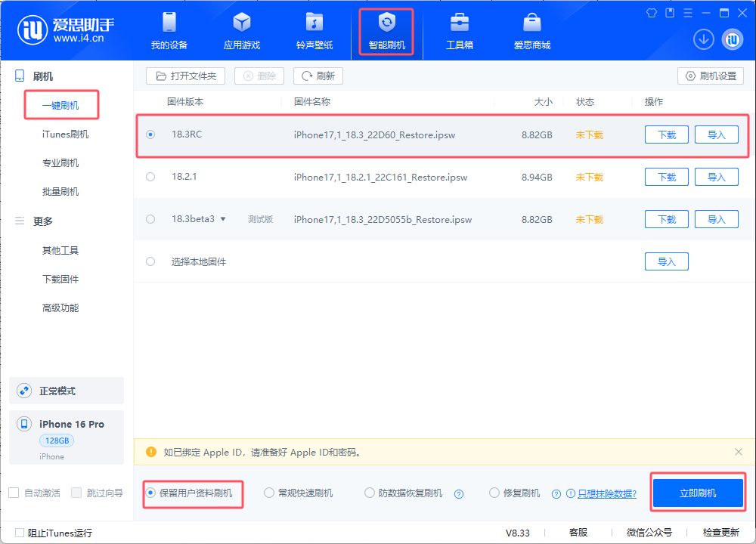Screen dimensions: 756x544
Task: Open 刷机设置 flash settings
Action: coord(710,76)
